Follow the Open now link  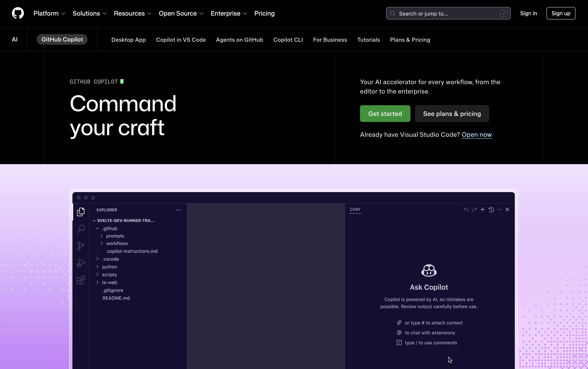[477, 134]
